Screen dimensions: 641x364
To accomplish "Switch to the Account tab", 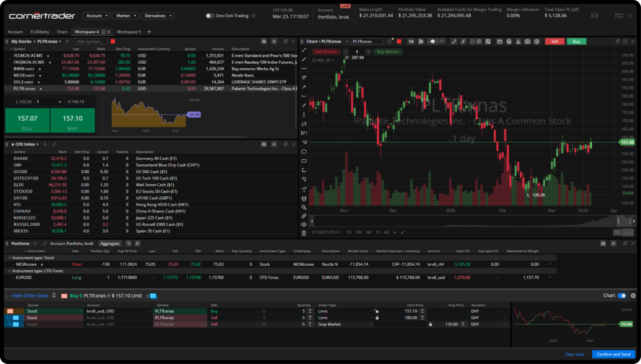I will tap(15, 32).
